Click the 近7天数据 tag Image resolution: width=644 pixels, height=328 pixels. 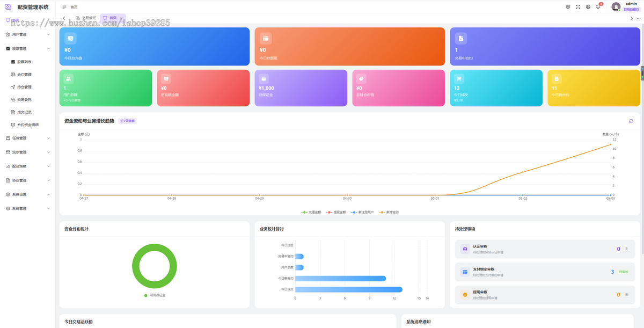[x=128, y=121]
